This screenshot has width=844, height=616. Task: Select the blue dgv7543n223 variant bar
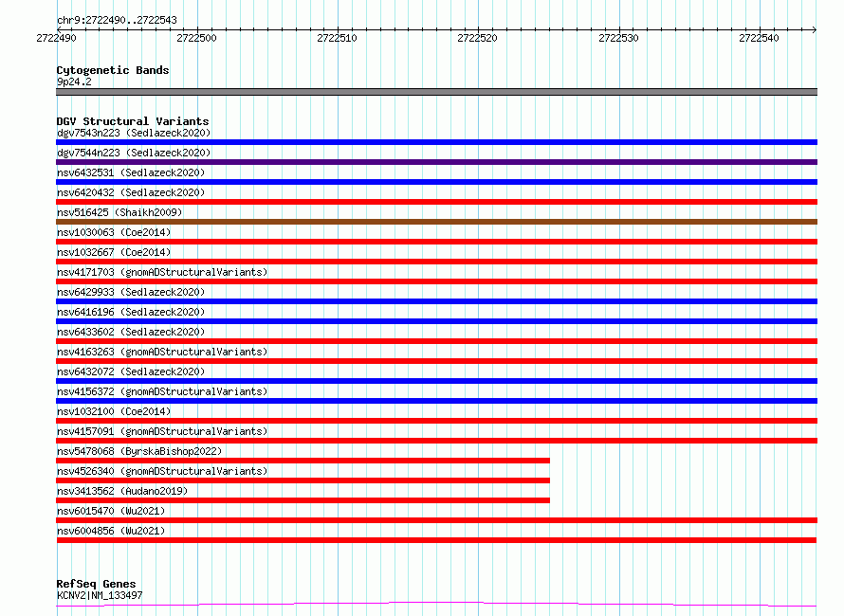[436, 142]
